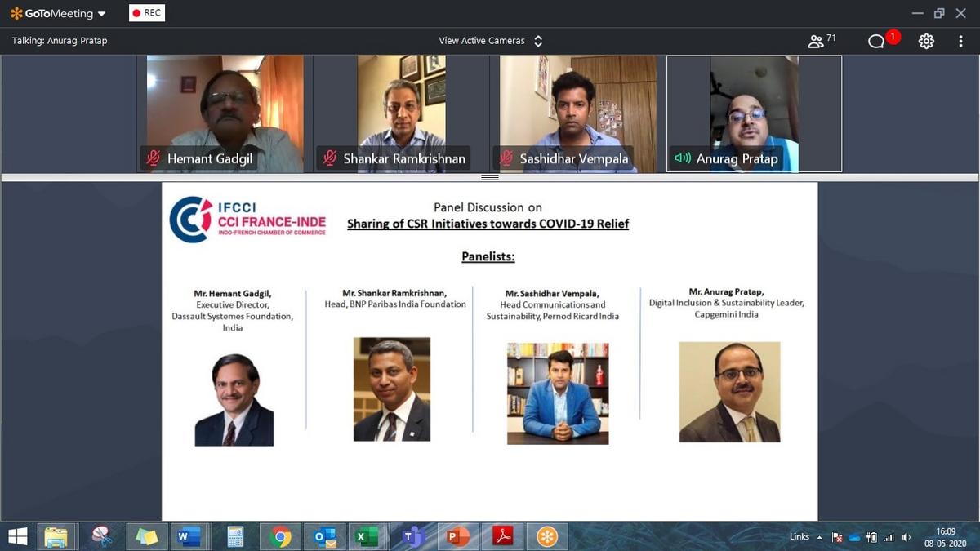The width and height of the screenshot is (980, 551).
Task: Select Anurag Pratap's webcam video tile
Action: point(754,106)
